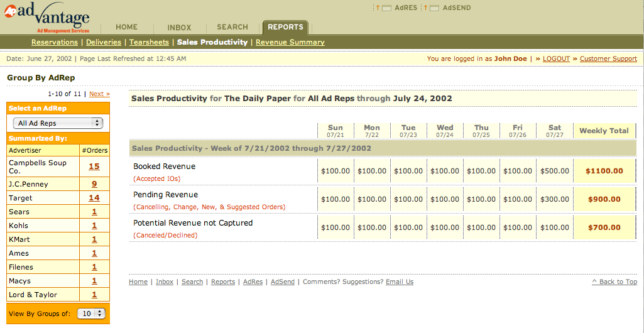The image size is (644, 333).
Task: Click the Group By AdRep heading
Action: click(41, 78)
